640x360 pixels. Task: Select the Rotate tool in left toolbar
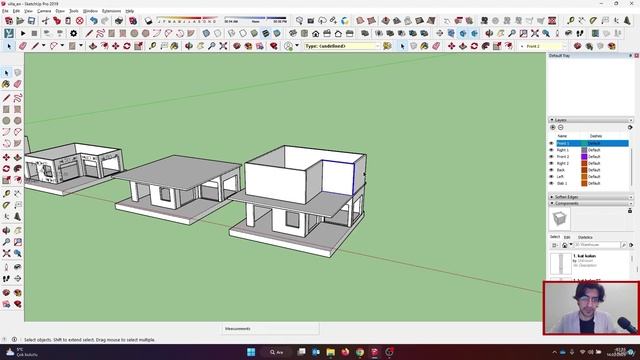[6, 169]
